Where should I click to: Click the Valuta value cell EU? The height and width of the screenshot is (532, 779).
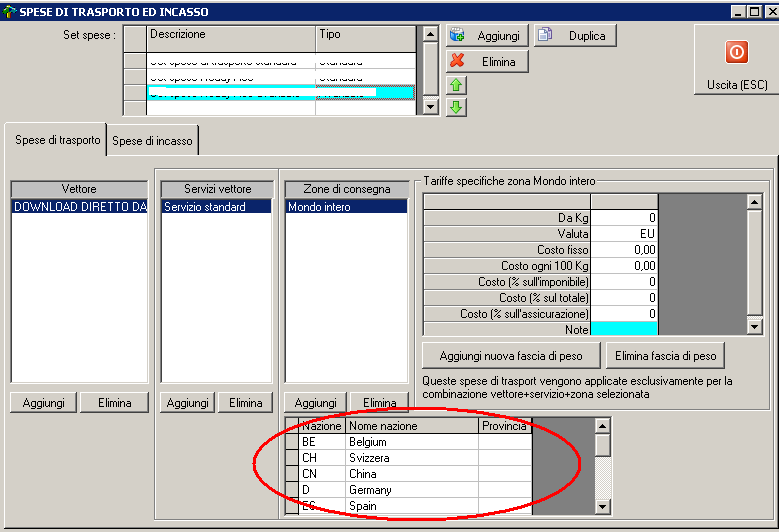point(624,233)
